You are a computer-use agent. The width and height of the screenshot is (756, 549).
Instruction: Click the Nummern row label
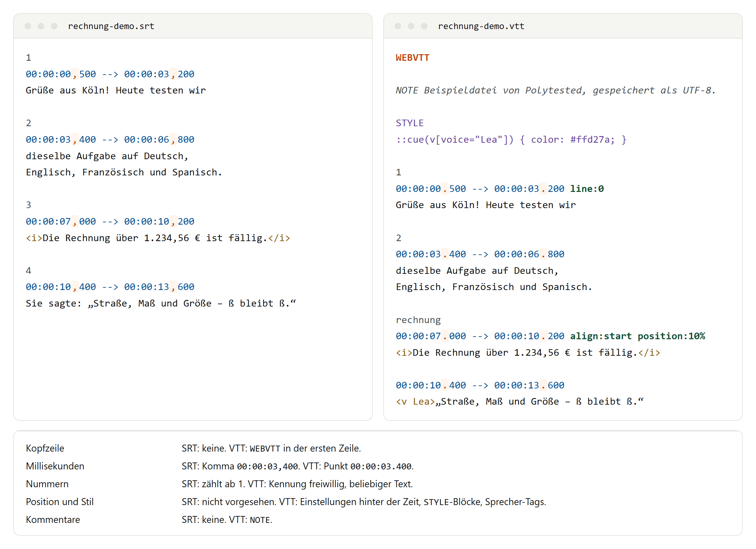(x=47, y=484)
